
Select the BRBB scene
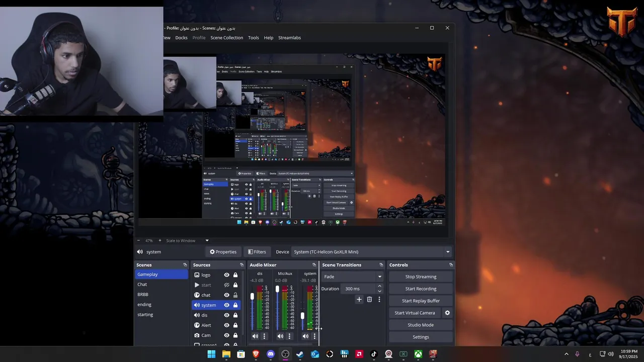coord(161,295)
